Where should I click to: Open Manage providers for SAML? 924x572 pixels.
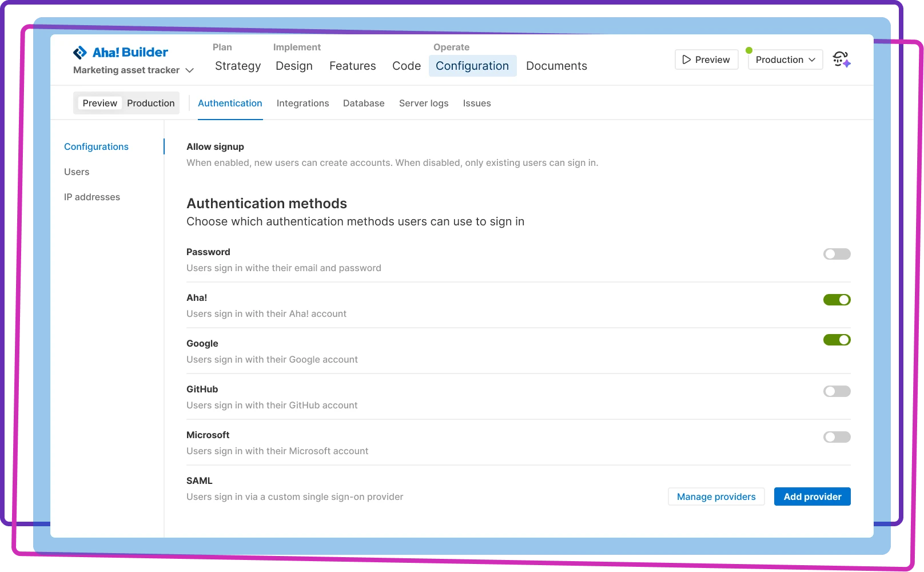pos(716,496)
